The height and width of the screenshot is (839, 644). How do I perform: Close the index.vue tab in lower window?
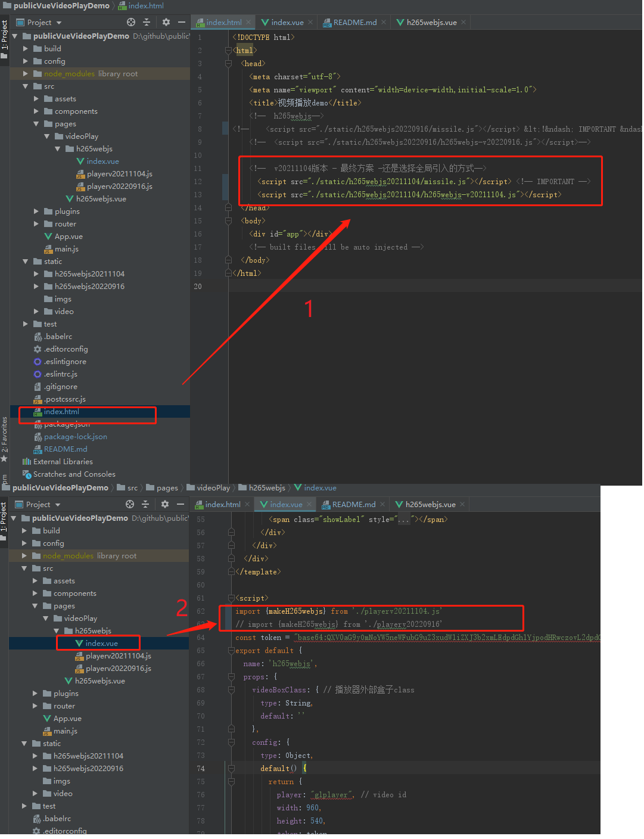pos(309,504)
